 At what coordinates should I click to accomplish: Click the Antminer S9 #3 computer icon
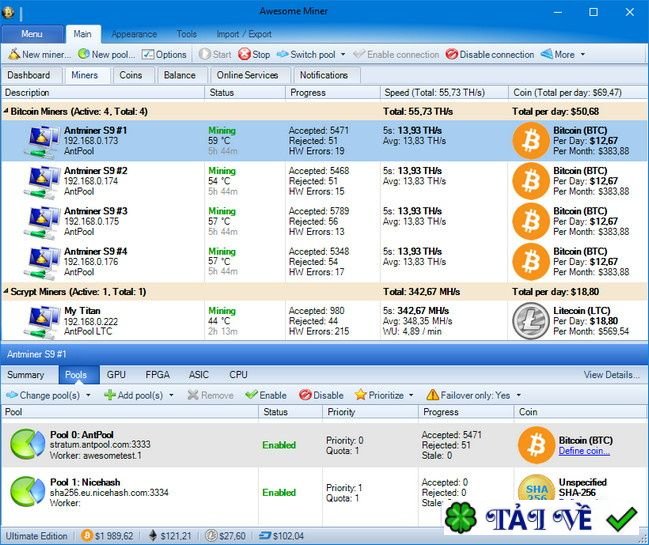tap(42, 222)
